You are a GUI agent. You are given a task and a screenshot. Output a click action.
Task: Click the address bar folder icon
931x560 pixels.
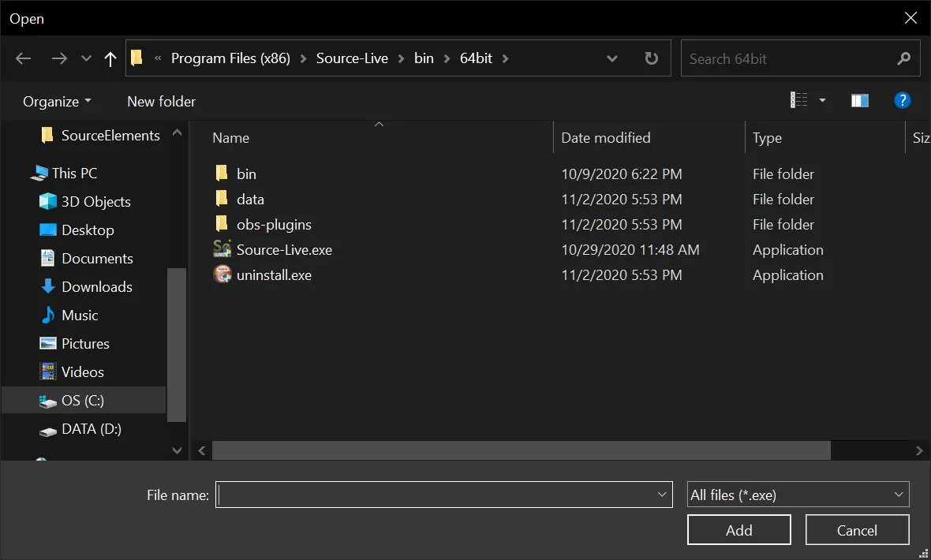click(136, 58)
